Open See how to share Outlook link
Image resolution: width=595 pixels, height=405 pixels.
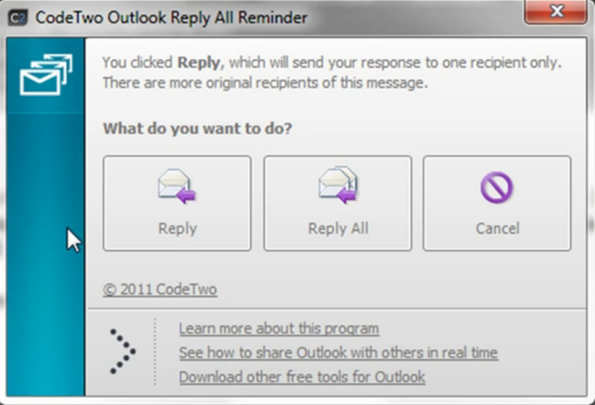tap(338, 353)
